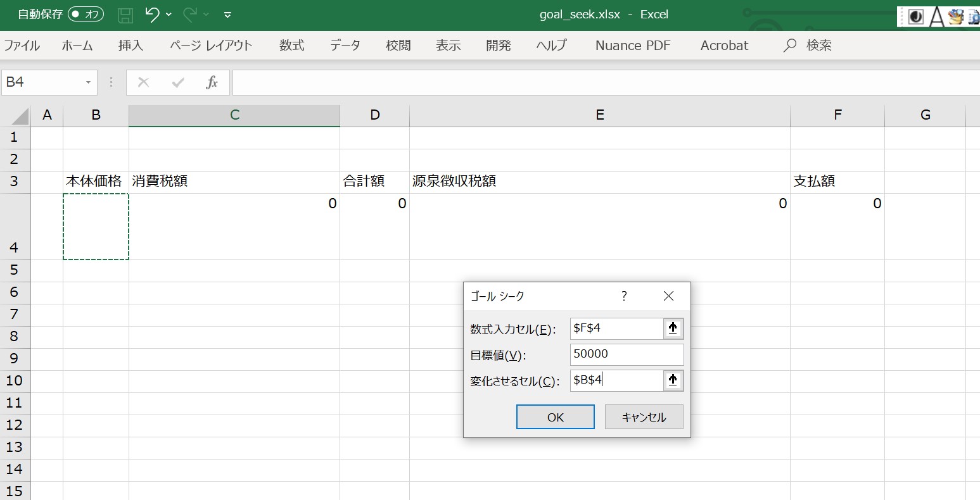Switch to the 表示 ribbon tab
Image resolution: width=980 pixels, height=500 pixels.
tap(449, 46)
